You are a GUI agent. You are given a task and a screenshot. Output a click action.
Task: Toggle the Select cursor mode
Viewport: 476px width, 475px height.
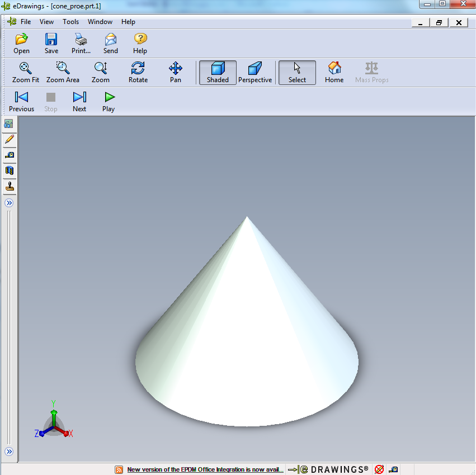(297, 73)
